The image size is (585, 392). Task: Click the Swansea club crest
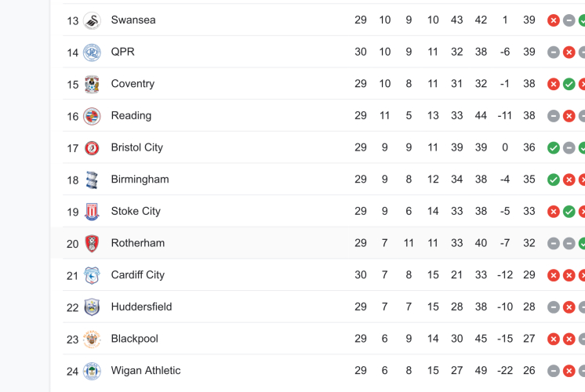(x=92, y=20)
